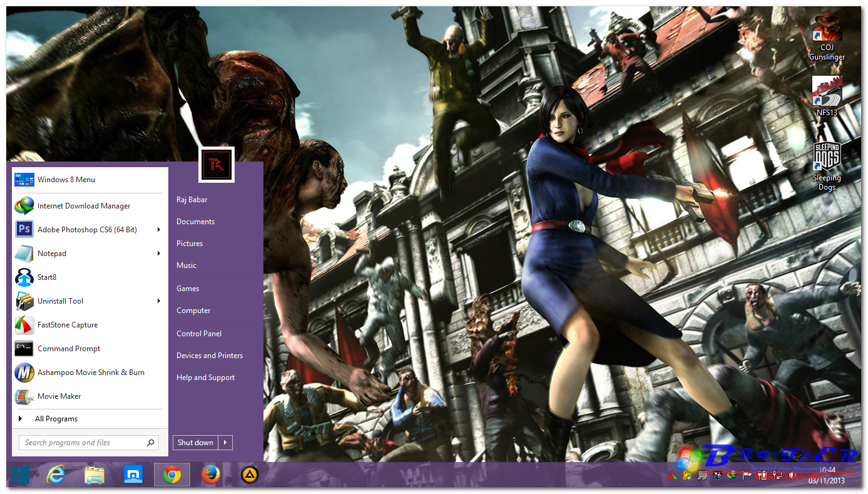
Task: Open the Action Center flag in the tray
Action: (747, 476)
